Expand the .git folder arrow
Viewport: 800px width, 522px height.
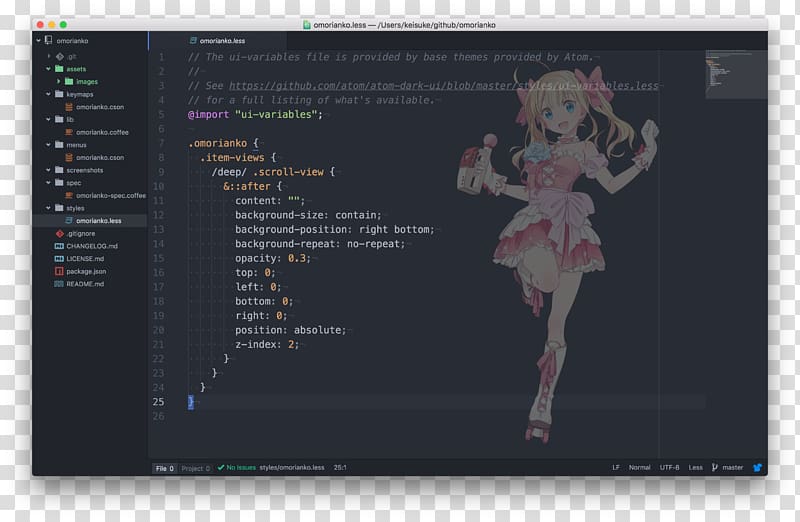tap(49, 56)
